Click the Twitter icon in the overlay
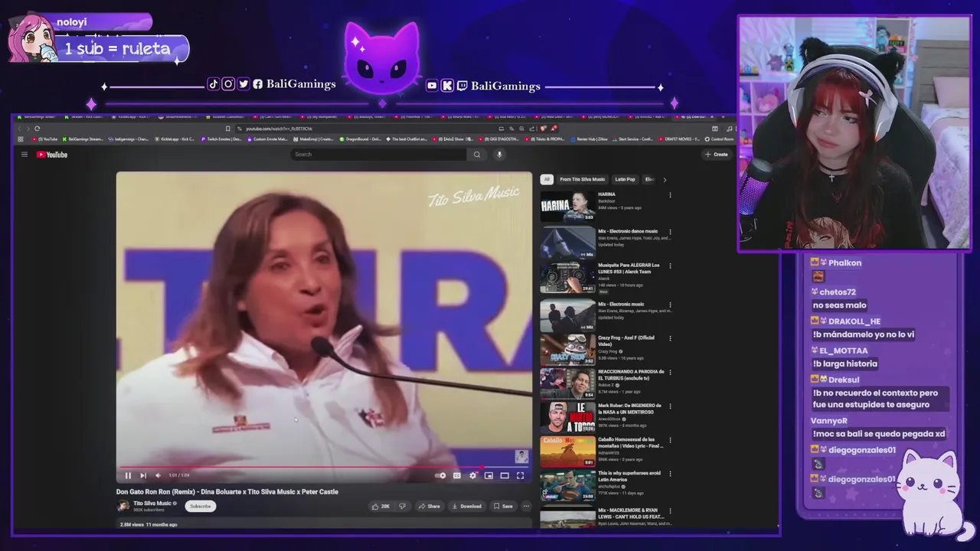The height and width of the screenshot is (551, 980). (243, 84)
